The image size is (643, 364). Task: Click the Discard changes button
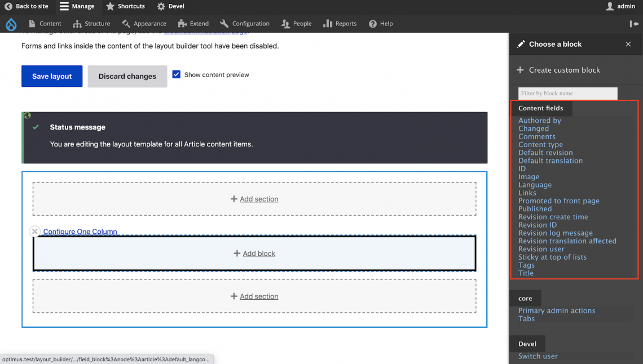point(127,77)
